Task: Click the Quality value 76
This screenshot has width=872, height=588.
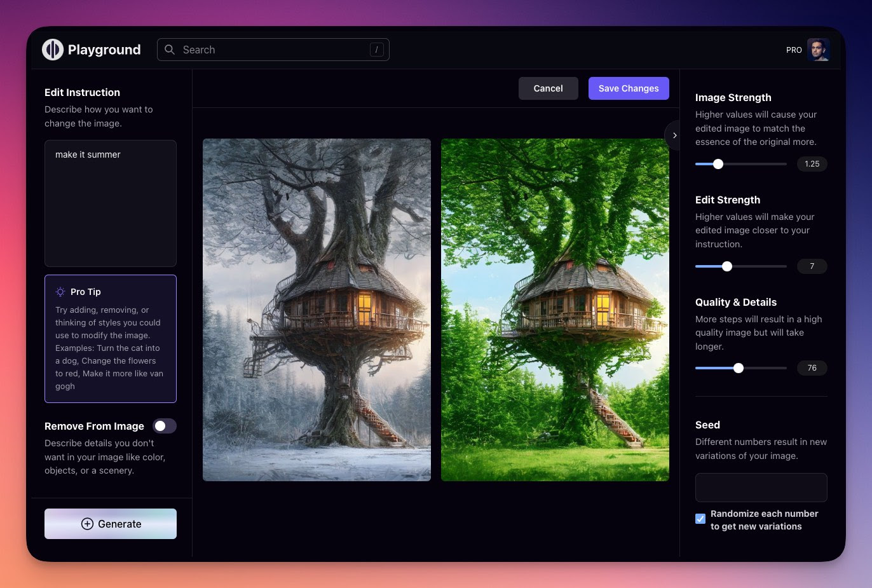Action: [812, 368]
